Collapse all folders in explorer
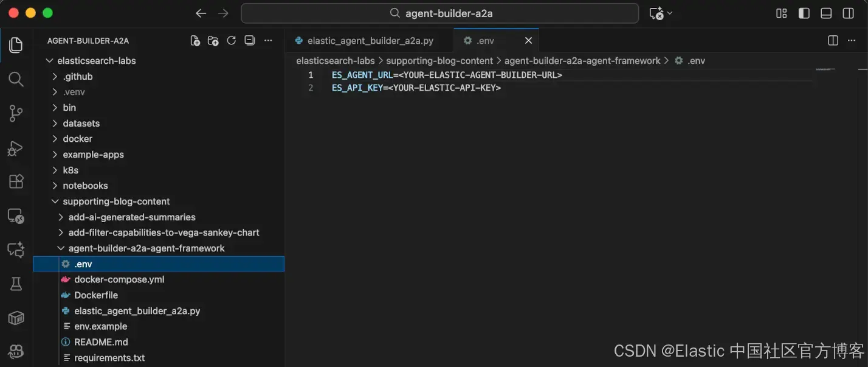This screenshot has height=367, width=868. (x=249, y=41)
